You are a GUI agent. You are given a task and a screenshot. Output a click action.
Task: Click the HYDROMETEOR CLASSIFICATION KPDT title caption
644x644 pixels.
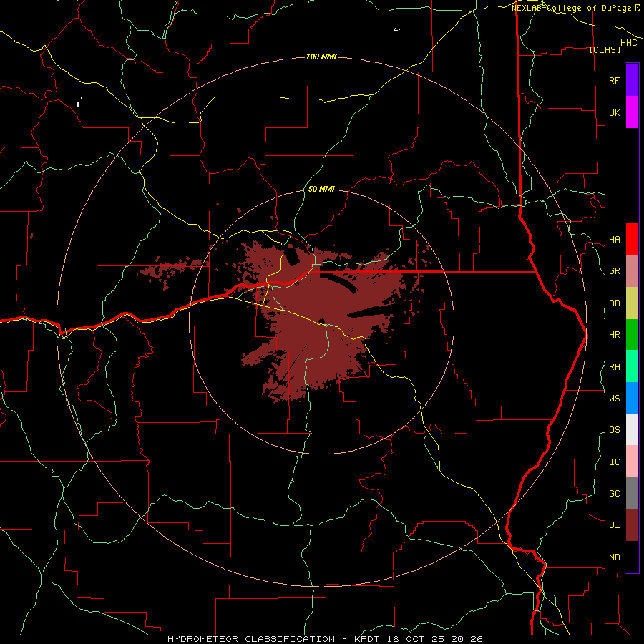(x=325, y=639)
